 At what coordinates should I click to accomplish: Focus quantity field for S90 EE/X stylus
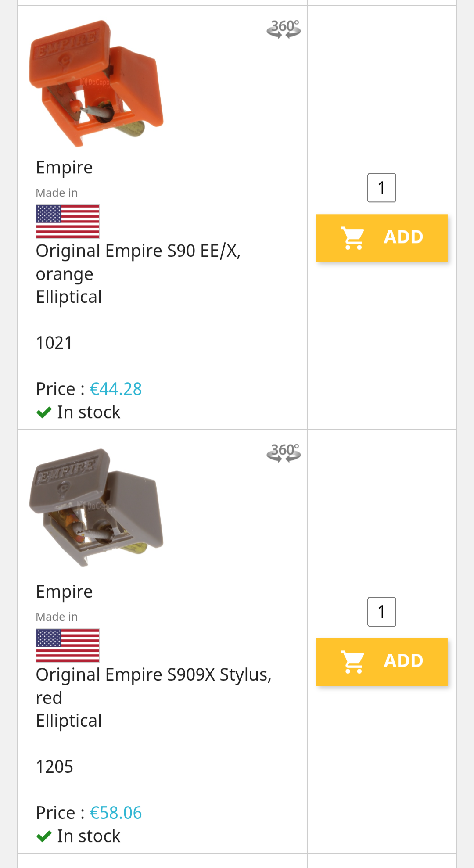(381, 188)
